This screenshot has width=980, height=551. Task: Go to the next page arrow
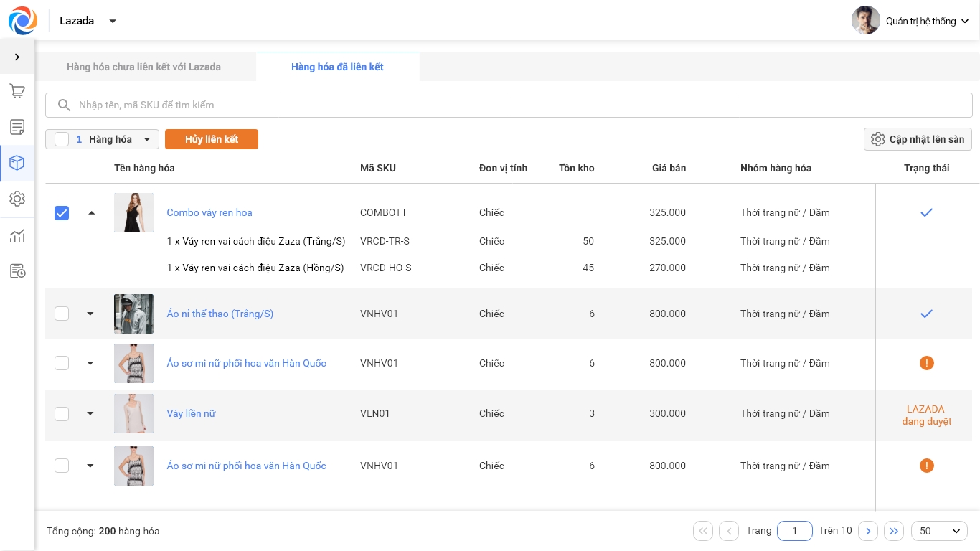(868, 531)
